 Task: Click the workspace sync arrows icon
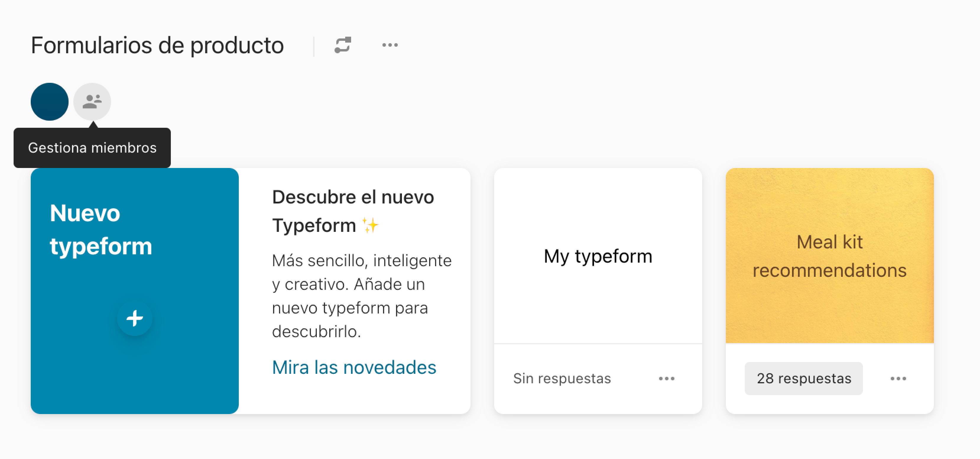point(343,45)
